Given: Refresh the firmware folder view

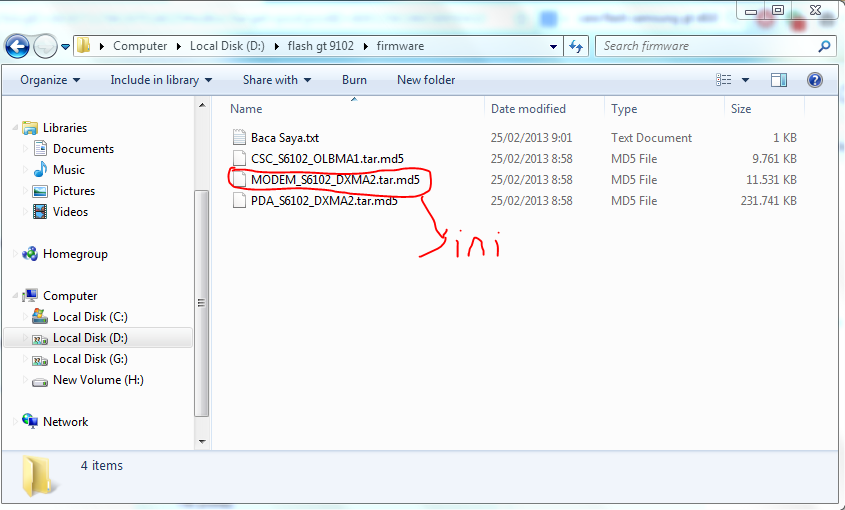Looking at the screenshot, I should pos(576,46).
